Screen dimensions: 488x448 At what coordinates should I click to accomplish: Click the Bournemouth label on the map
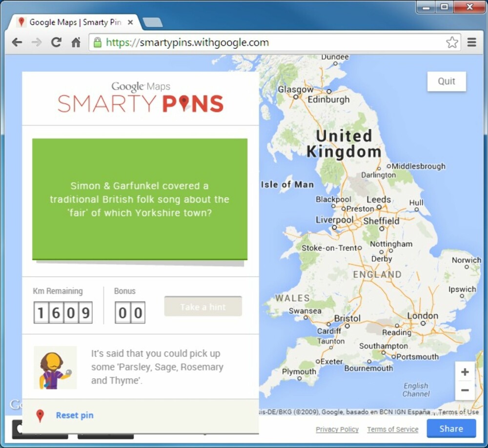[x=368, y=369]
